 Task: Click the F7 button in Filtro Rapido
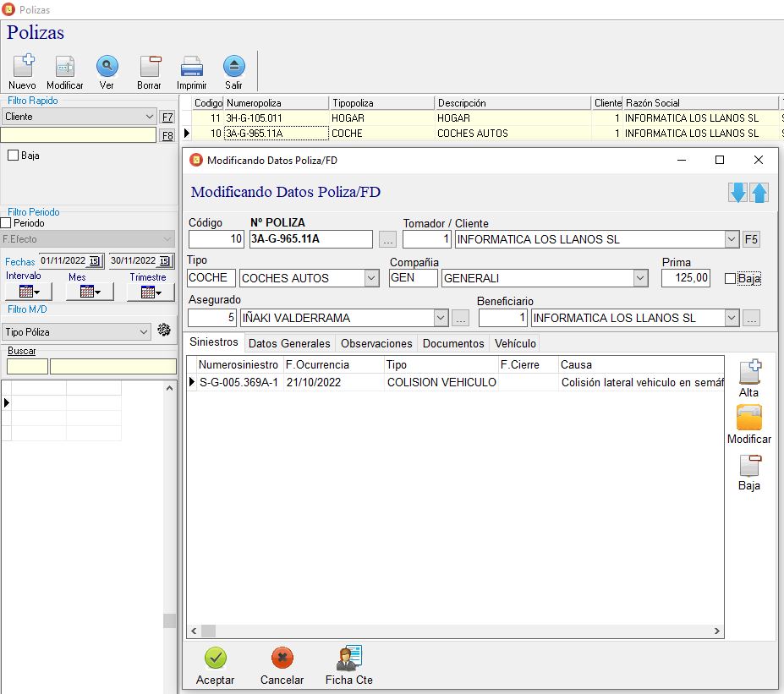coord(167,117)
